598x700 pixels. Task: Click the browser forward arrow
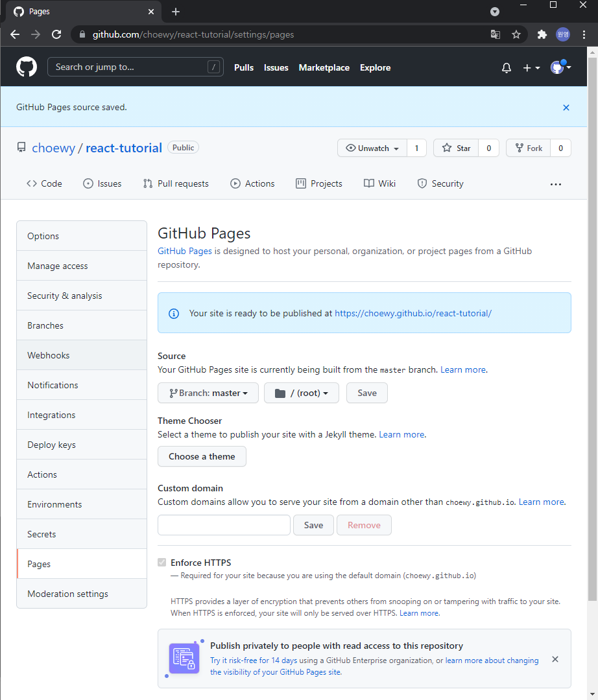click(x=36, y=34)
